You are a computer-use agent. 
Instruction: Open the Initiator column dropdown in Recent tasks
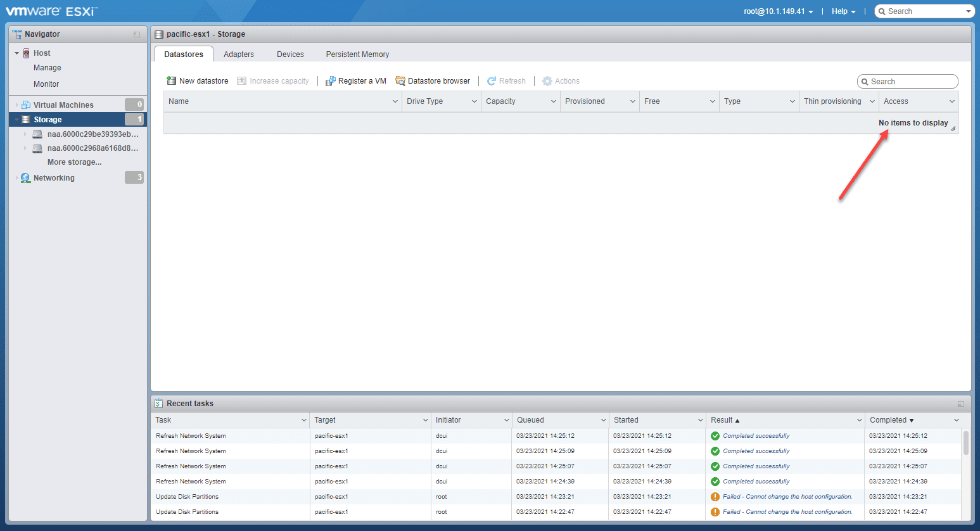pyautogui.click(x=507, y=420)
